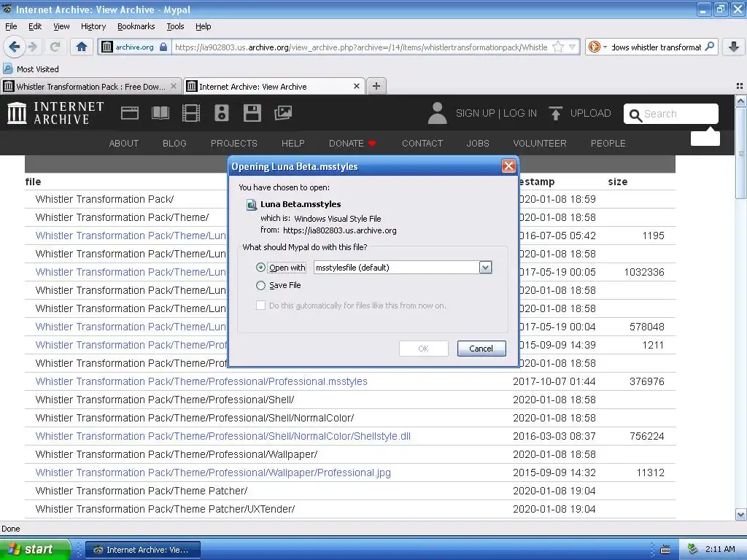Click the Internet Archive taskbar button

[x=143, y=550]
